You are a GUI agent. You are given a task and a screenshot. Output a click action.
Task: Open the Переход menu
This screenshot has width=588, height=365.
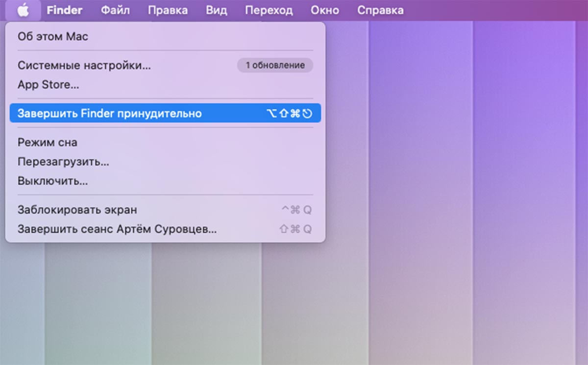point(269,10)
